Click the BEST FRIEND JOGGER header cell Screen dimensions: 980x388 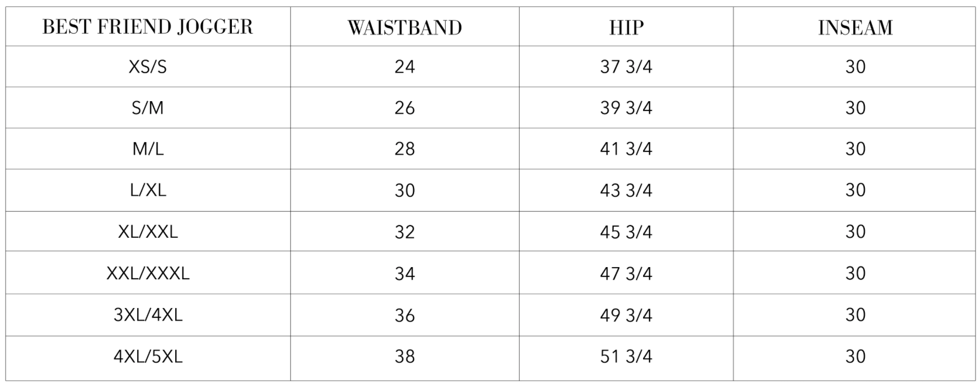(x=148, y=27)
